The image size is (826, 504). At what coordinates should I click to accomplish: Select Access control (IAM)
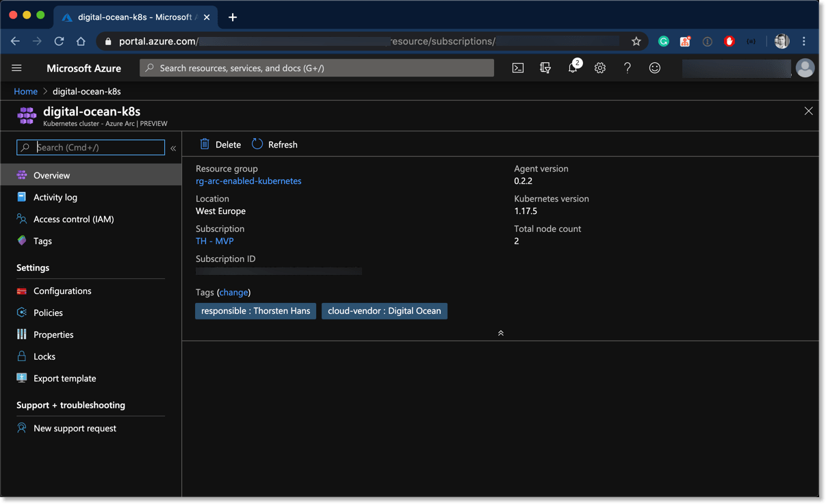(73, 219)
